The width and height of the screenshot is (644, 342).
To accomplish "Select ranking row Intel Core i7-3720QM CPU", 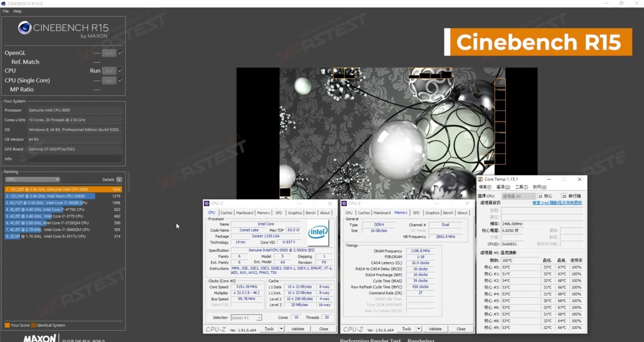I will [63, 223].
